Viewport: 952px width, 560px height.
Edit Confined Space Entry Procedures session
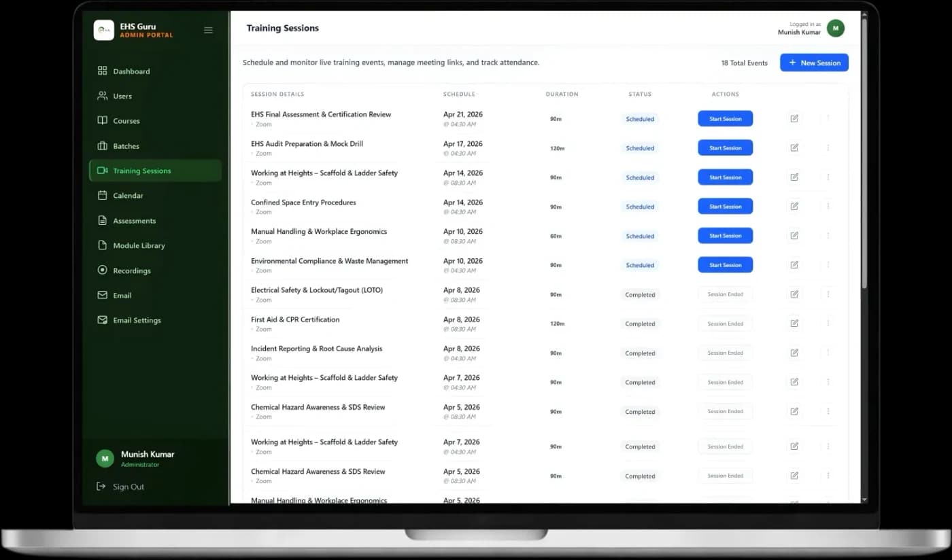click(794, 207)
